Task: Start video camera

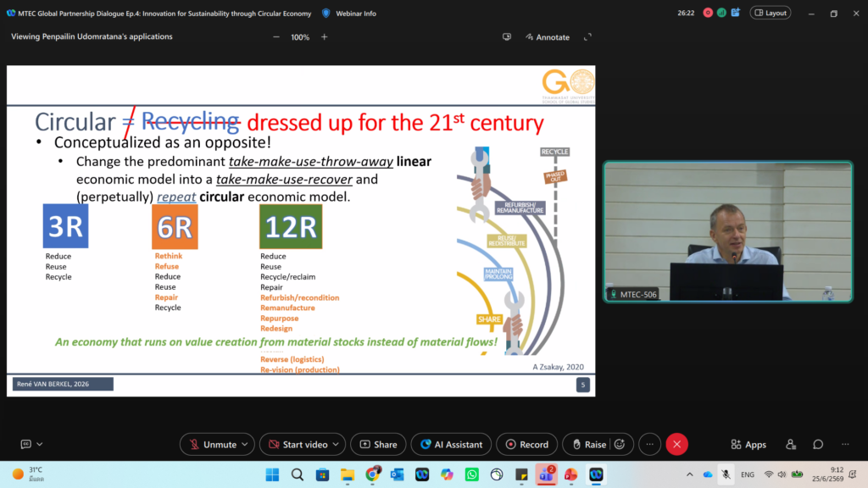Action: (297, 444)
